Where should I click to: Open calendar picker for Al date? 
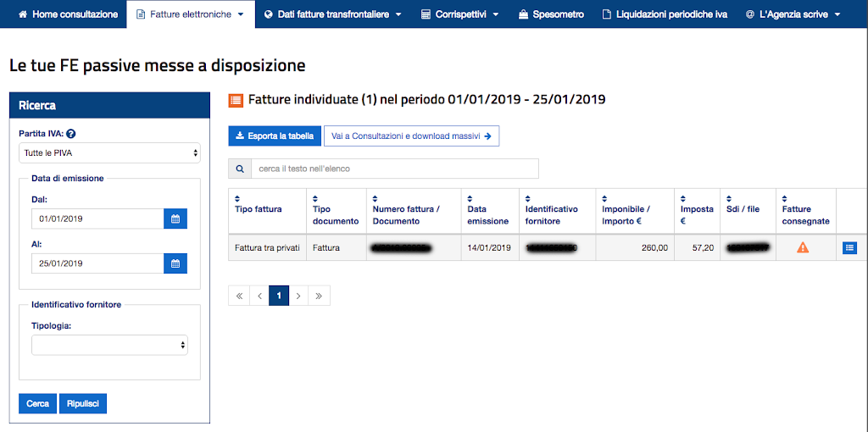175,263
